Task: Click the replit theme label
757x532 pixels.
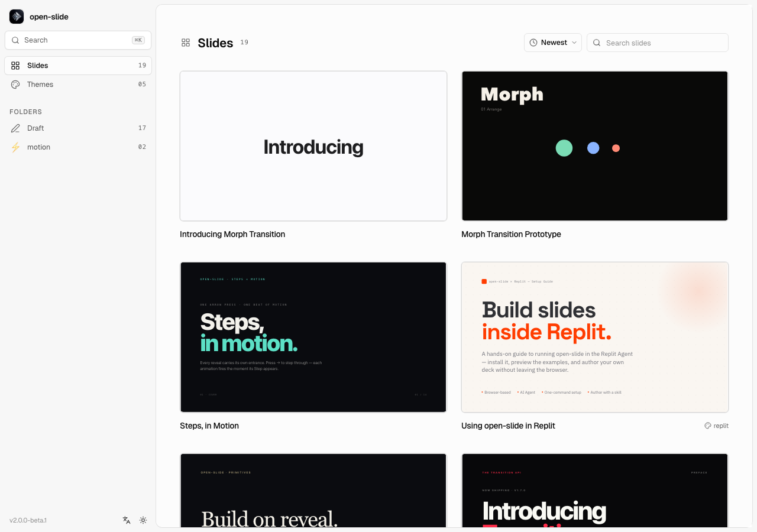Action: (x=721, y=426)
